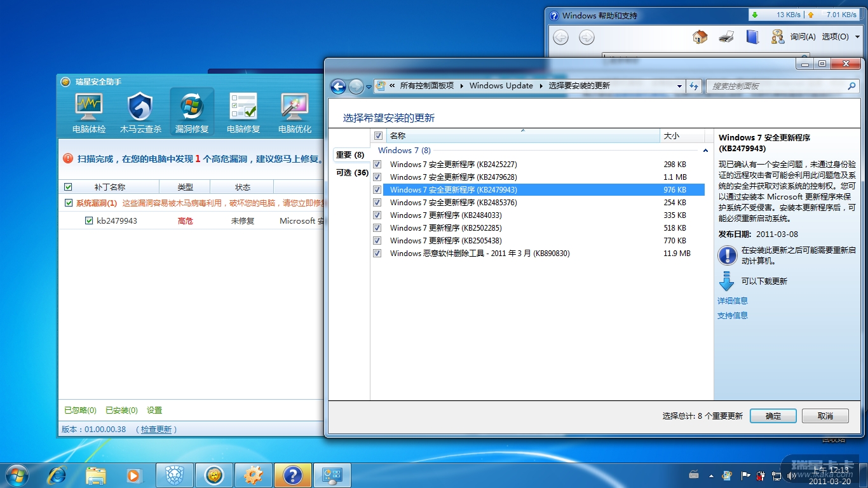Expand breadcrumb arrow after Windows Update
The height and width of the screenshot is (488, 868).
point(541,86)
